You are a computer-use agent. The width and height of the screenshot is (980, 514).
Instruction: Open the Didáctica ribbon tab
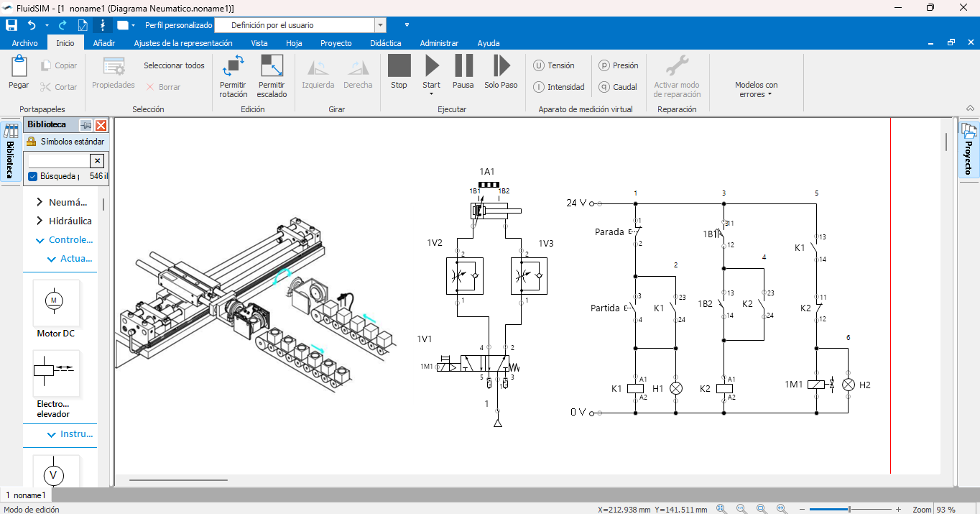[x=386, y=43]
